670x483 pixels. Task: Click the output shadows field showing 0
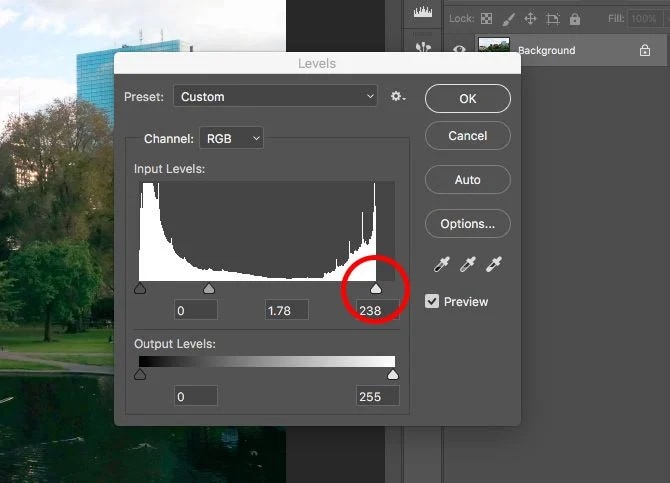tap(196, 396)
